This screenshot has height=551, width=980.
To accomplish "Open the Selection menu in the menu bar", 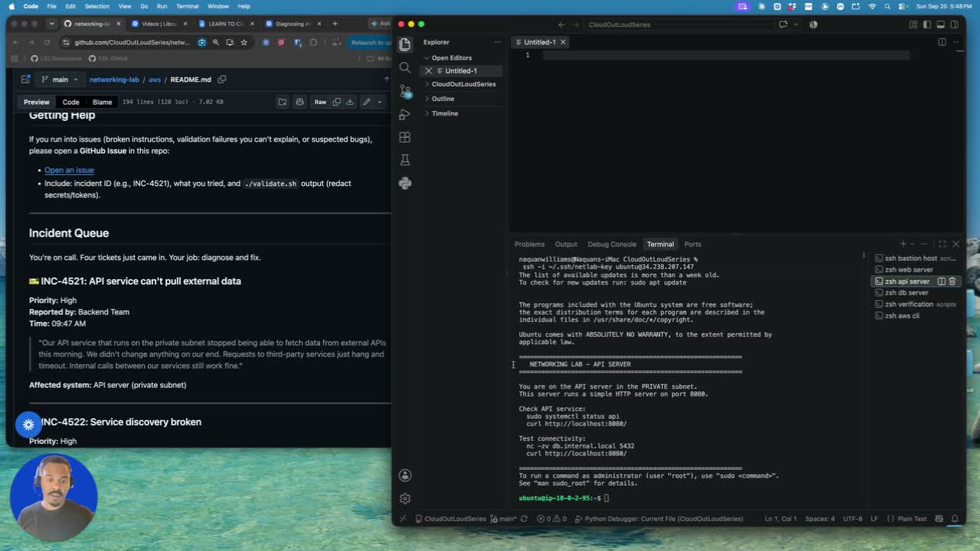I will click(x=96, y=6).
